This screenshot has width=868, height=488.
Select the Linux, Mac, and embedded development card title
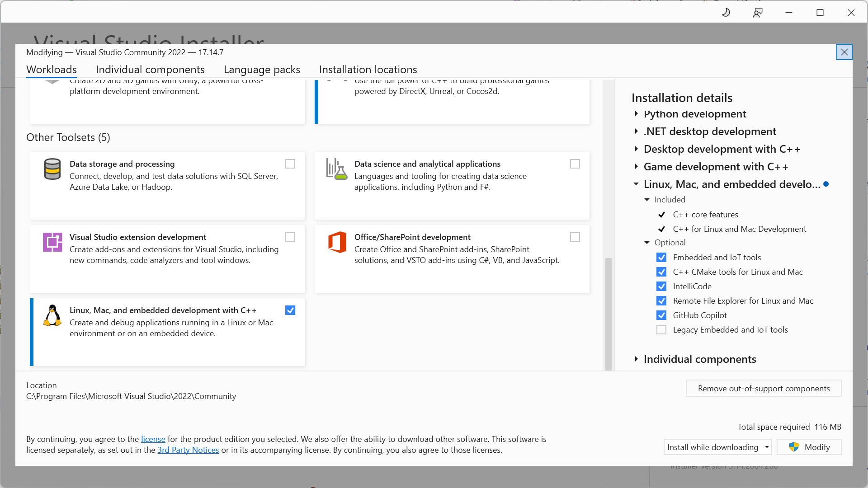[x=163, y=310]
